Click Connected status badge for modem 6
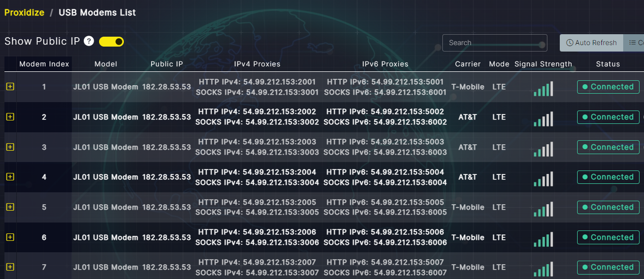Viewport: 644px width, 279px height. (608, 237)
